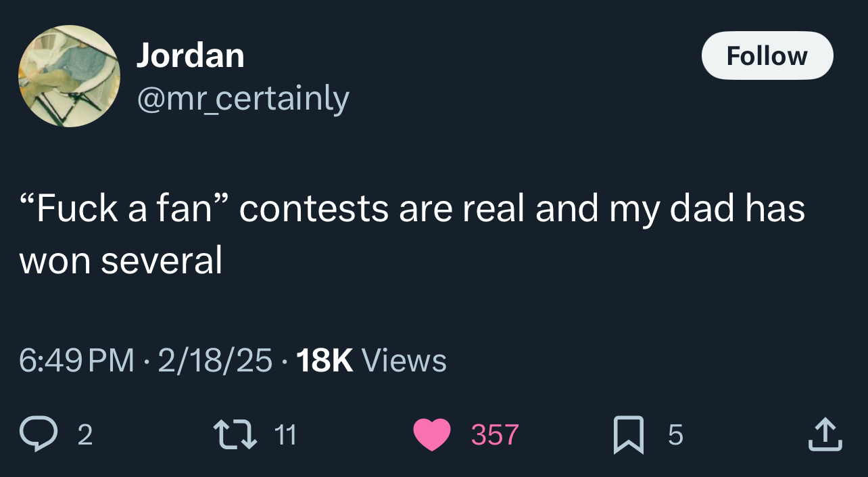This screenshot has width=868, height=477.
Task: Click the pink like count 357
Action: (495, 434)
